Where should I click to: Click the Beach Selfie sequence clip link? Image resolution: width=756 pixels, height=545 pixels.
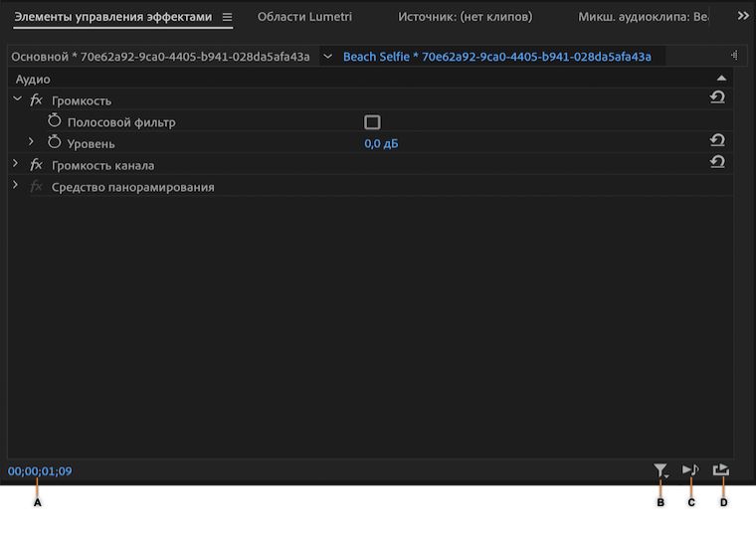496,57
